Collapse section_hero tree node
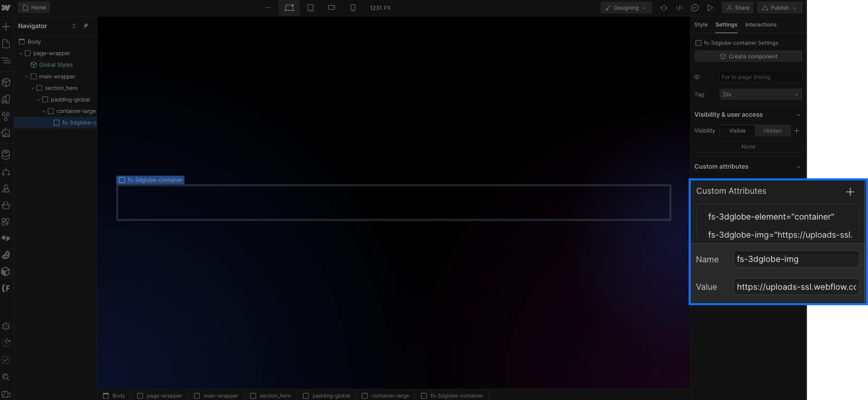Screen dimensions: 868x400 click(x=32, y=88)
